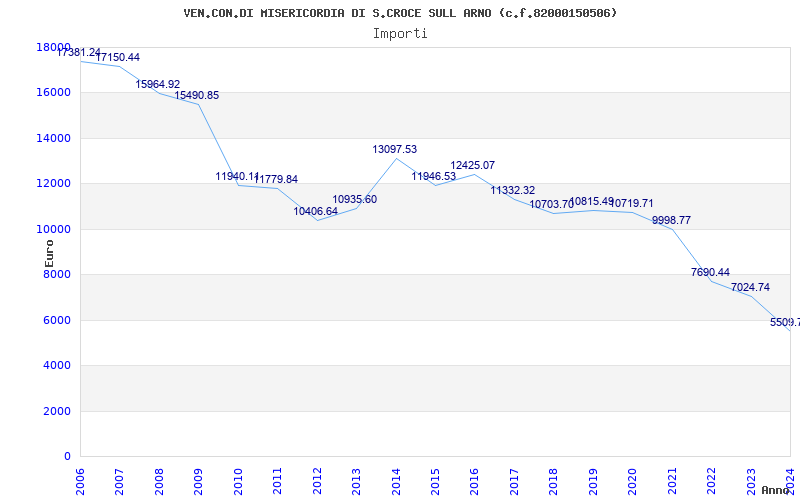Click the Anno x-axis label

coord(776,490)
